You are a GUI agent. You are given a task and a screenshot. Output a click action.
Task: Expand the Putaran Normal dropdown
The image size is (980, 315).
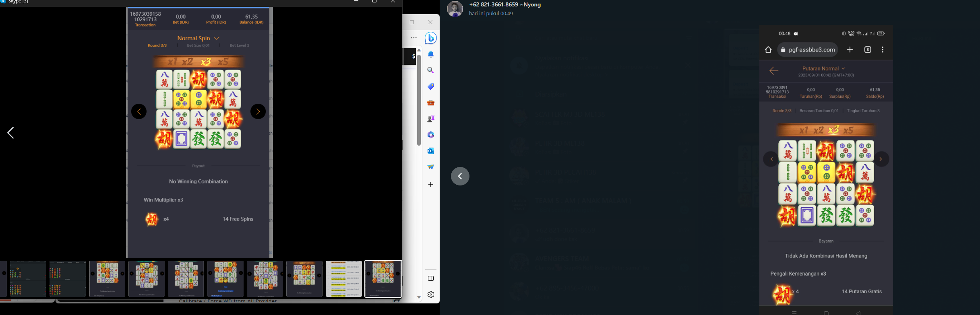point(823,68)
